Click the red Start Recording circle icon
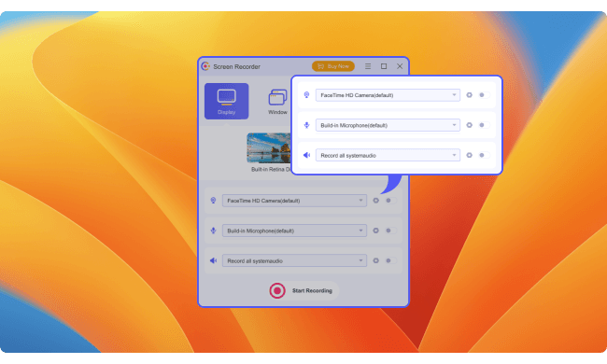The width and height of the screenshot is (607, 364). pos(277,290)
